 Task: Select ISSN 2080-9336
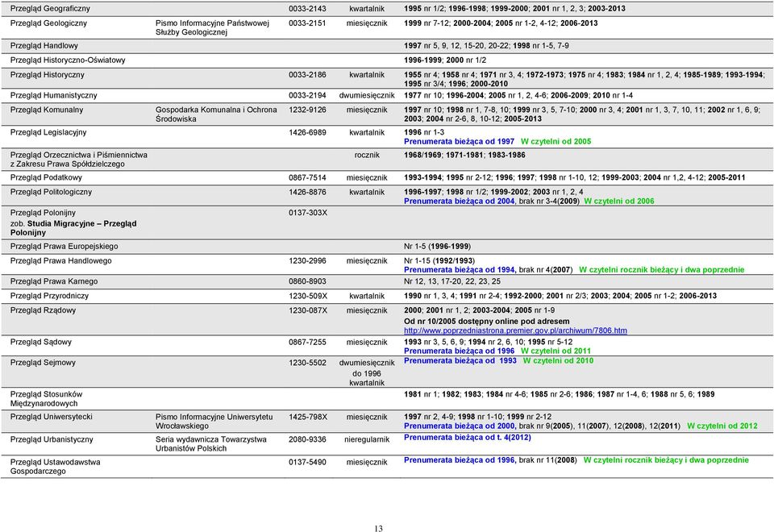[307, 440]
